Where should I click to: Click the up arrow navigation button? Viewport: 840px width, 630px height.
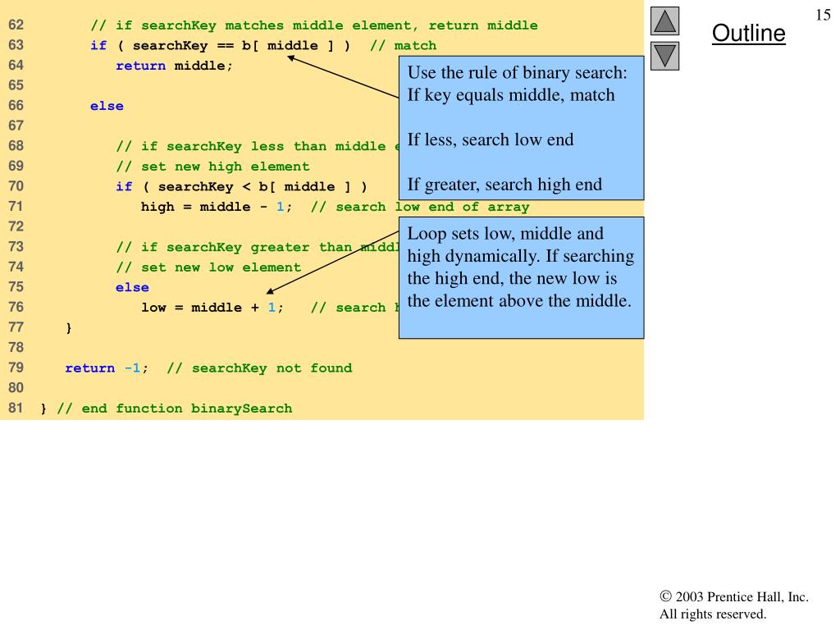[x=664, y=21]
